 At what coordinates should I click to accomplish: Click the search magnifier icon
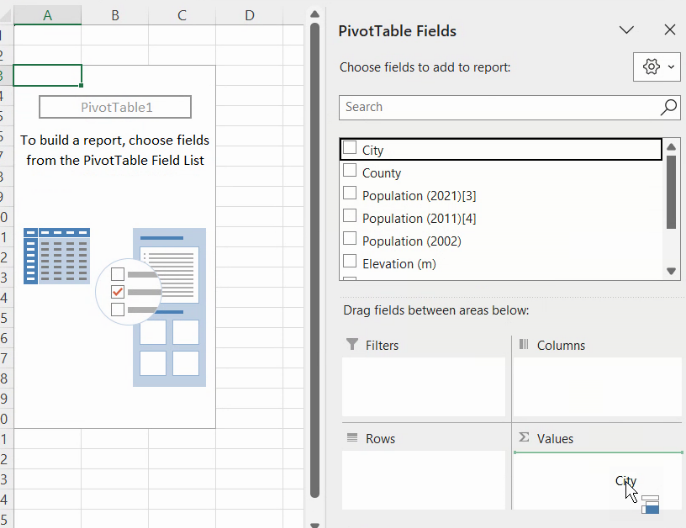click(x=669, y=107)
